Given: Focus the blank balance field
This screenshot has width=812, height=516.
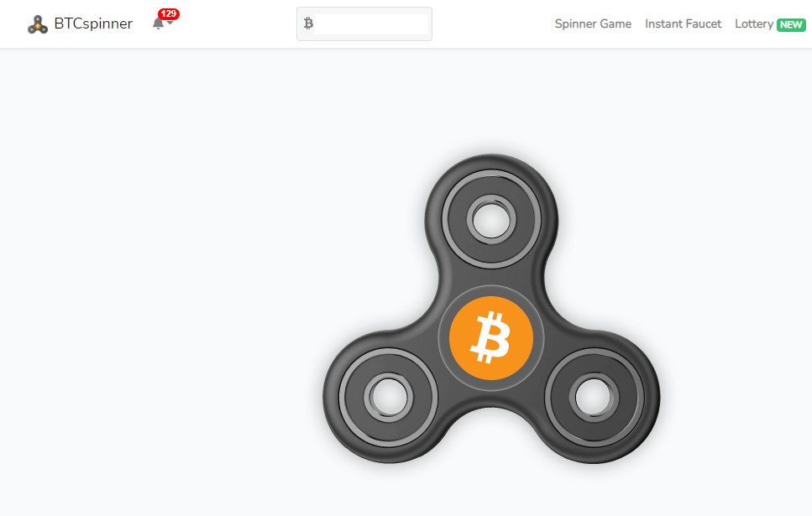Looking at the screenshot, I should 371,23.
